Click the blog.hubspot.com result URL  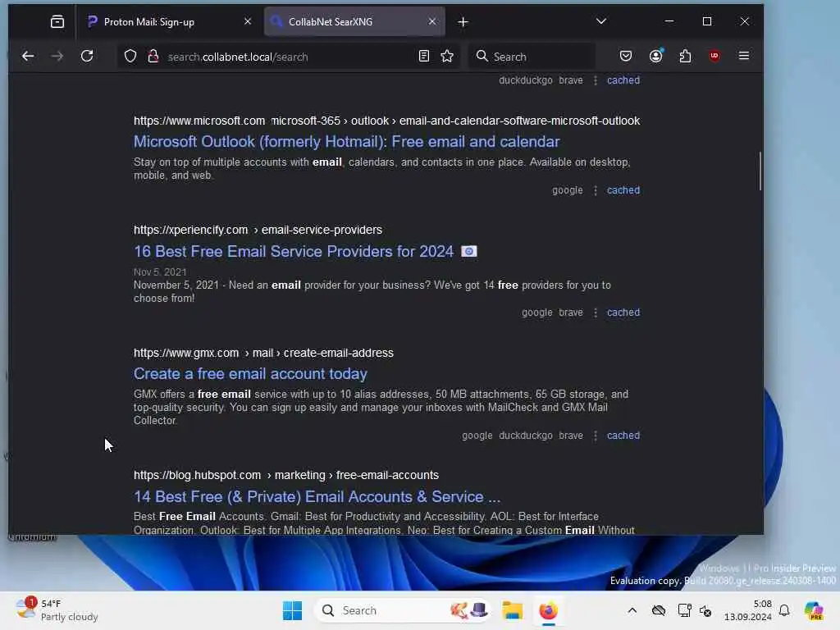(x=286, y=475)
